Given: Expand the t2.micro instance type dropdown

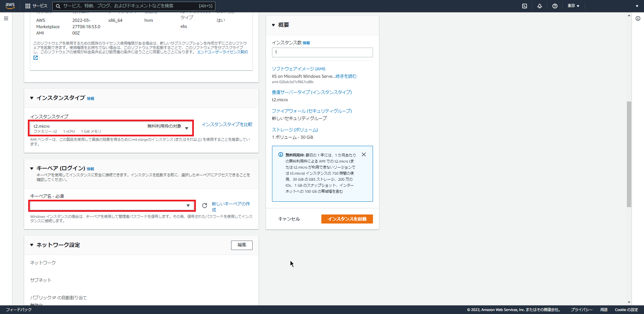Looking at the screenshot, I should (x=187, y=128).
